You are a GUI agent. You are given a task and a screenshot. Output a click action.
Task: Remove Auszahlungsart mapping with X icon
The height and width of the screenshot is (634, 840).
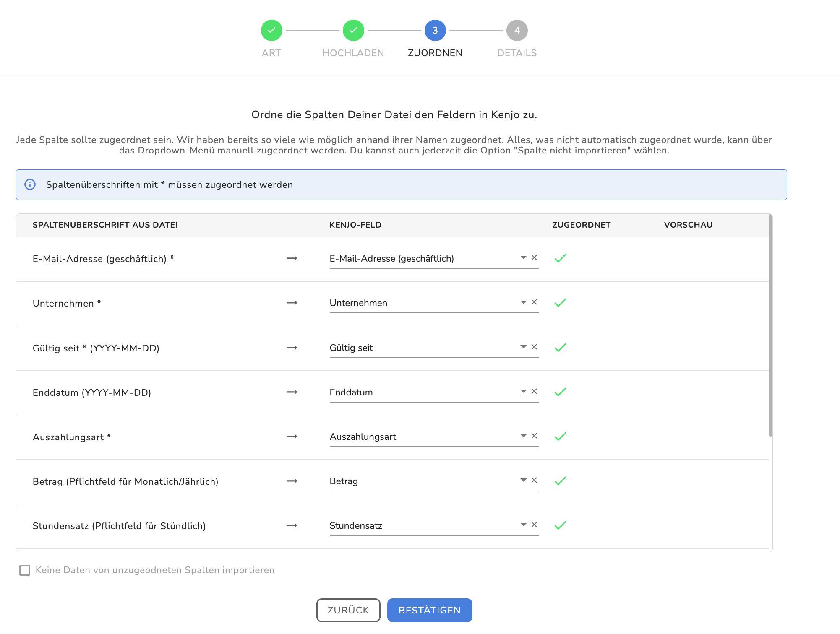click(534, 436)
